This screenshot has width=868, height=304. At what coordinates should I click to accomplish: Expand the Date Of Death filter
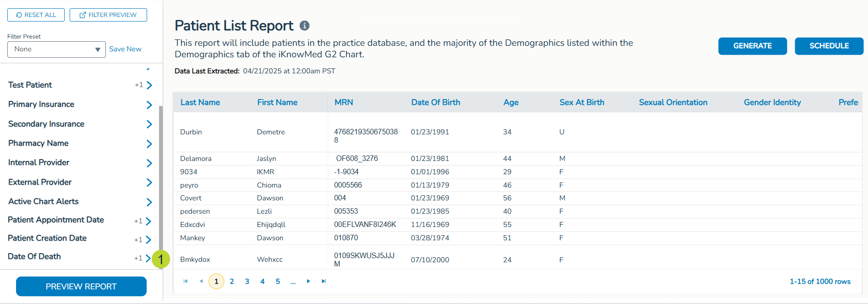(148, 258)
